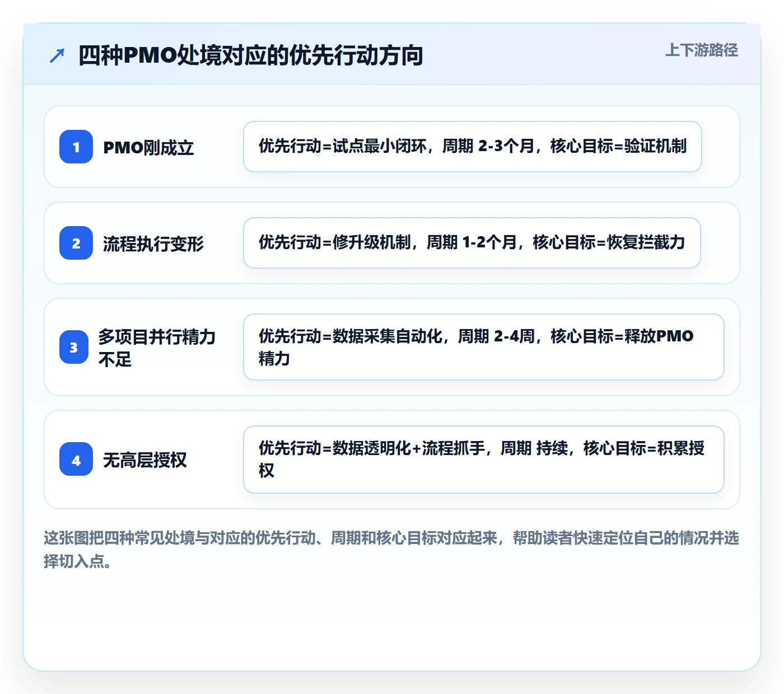This screenshot has width=784, height=694.
Task: Click the arrow icon beside the title
Action: (57, 55)
